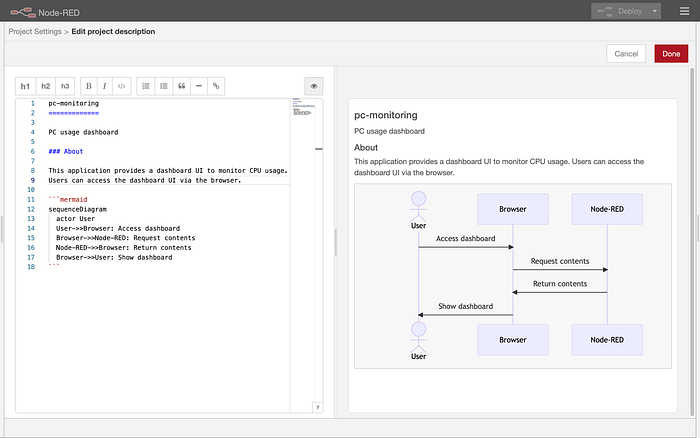Click 'User->>Browser: Access dashboard' code line
This screenshot has height=438, width=700.
click(x=118, y=228)
